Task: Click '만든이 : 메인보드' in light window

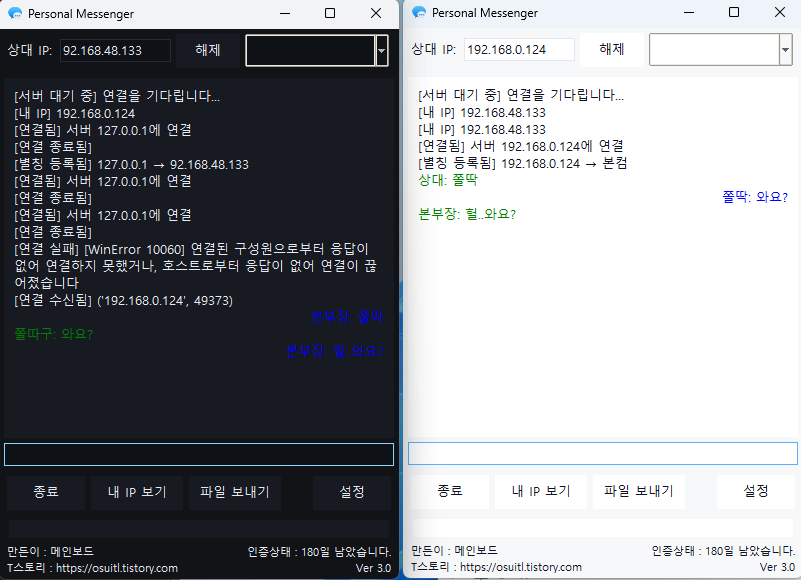Action: tap(454, 551)
